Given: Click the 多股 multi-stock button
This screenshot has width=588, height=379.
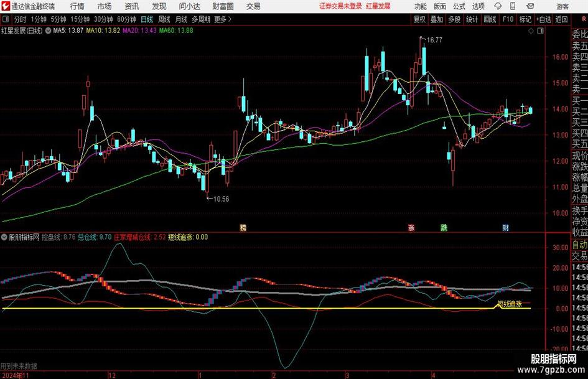Looking at the screenshot, I should 454,19.
